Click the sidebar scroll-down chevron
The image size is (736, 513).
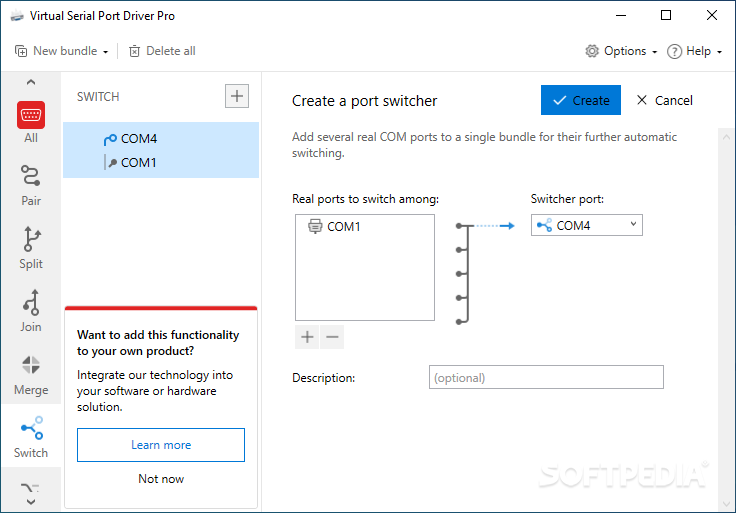tap(31, 502)
